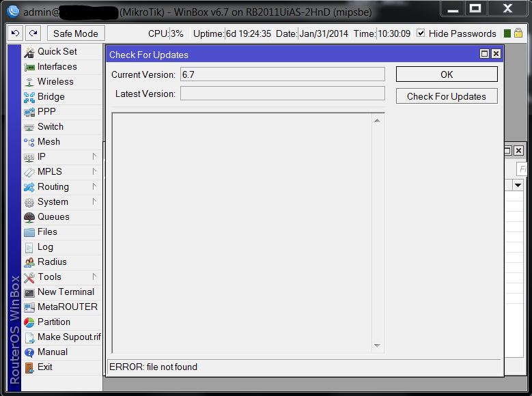The image size is (532, 396).
Task: Click the Interfaces card icon
Action: 29,67
